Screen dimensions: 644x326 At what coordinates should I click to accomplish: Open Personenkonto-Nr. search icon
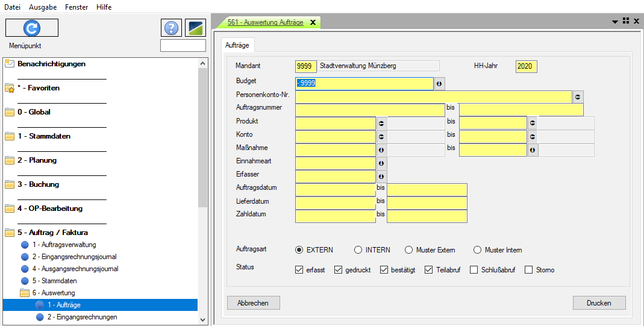[x=578, y=96]
